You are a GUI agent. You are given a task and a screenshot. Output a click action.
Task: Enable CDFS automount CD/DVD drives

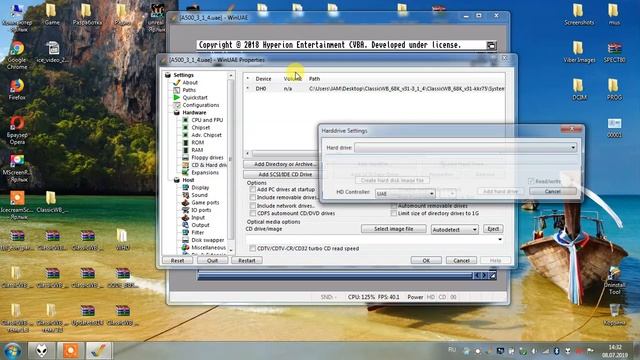253,213
